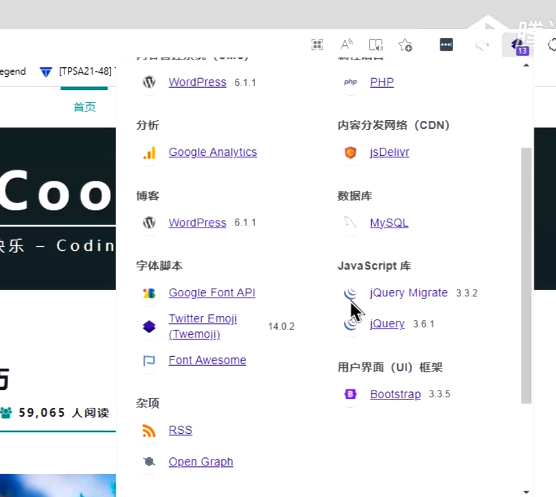
Task: Click the jQuery Migrate icon
Action: 350,293
